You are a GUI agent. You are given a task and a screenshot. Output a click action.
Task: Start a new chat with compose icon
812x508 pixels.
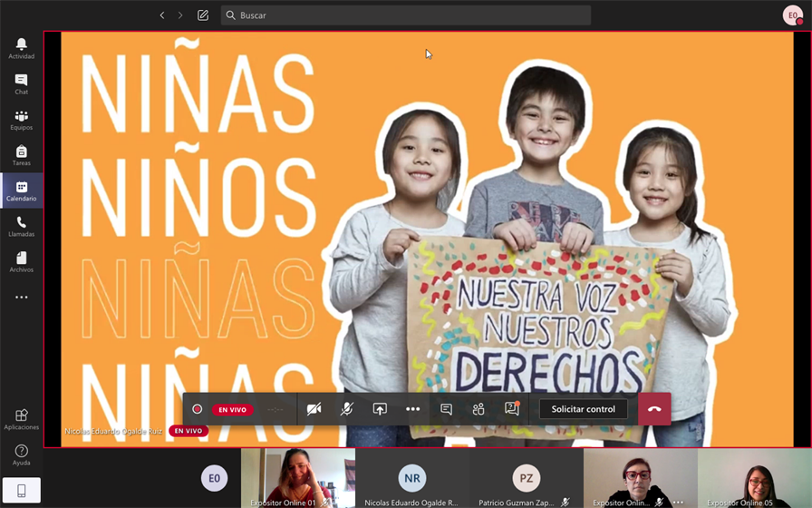coord(203,15)
